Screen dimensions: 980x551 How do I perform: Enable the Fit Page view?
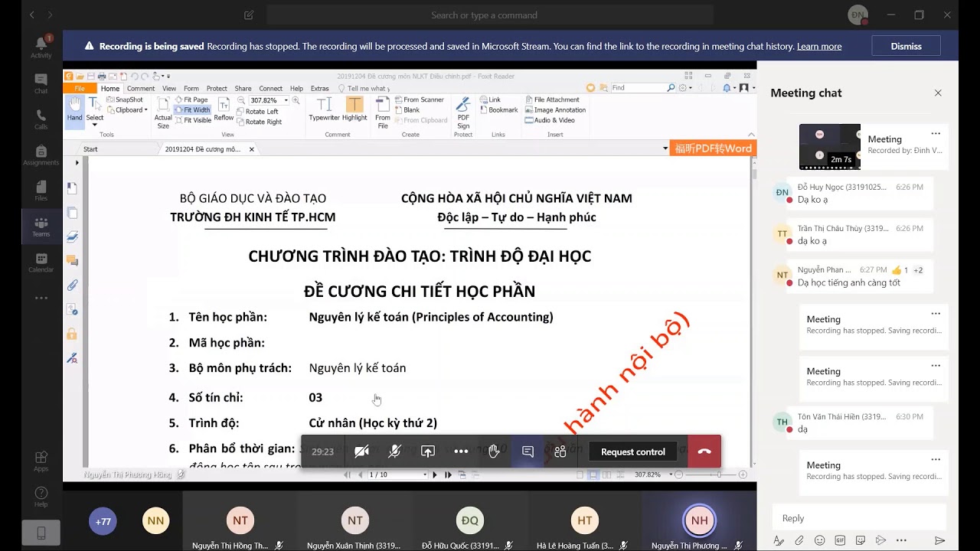tap(191, 99)
